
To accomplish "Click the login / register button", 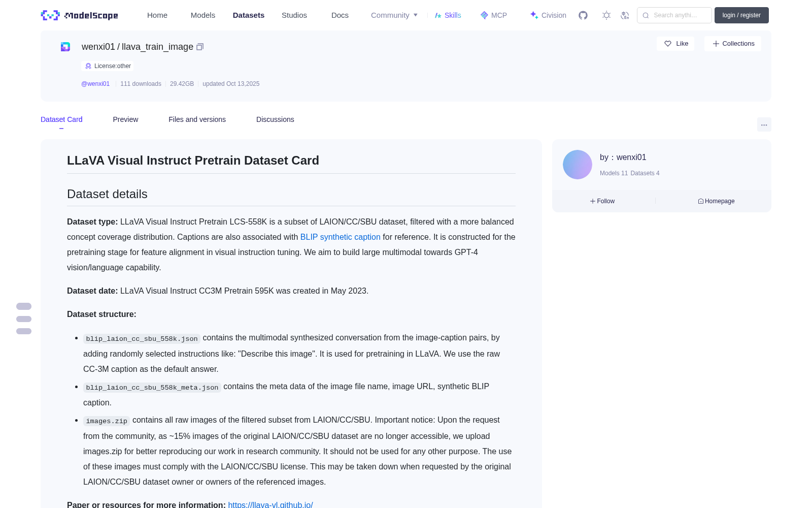I will point(741,15).
